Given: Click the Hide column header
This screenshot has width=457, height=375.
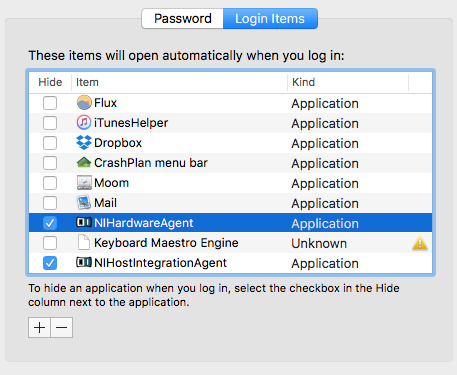Looking at the screenshot, I should coord(50,82).
